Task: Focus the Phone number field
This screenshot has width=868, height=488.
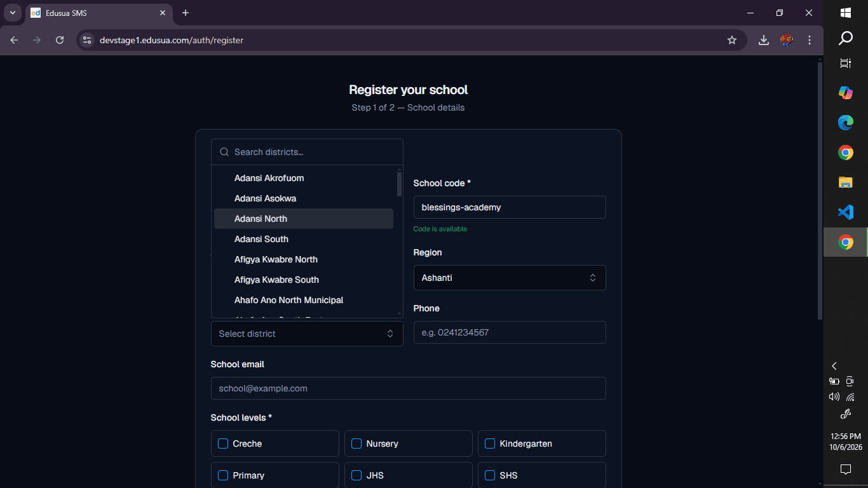Action: point(510,332)
